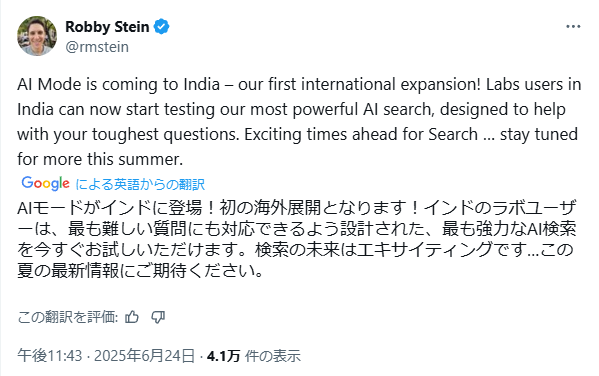Click Japanese text 'AIモードがインドに登場'
Viewport: 599px width, 376px height.
pyautogui.click(x=109, y=208)
